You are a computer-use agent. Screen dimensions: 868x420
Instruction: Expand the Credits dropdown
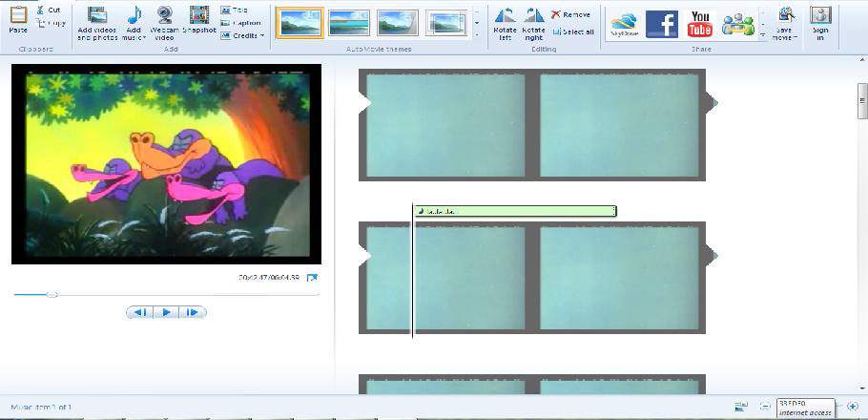[242, 35]
